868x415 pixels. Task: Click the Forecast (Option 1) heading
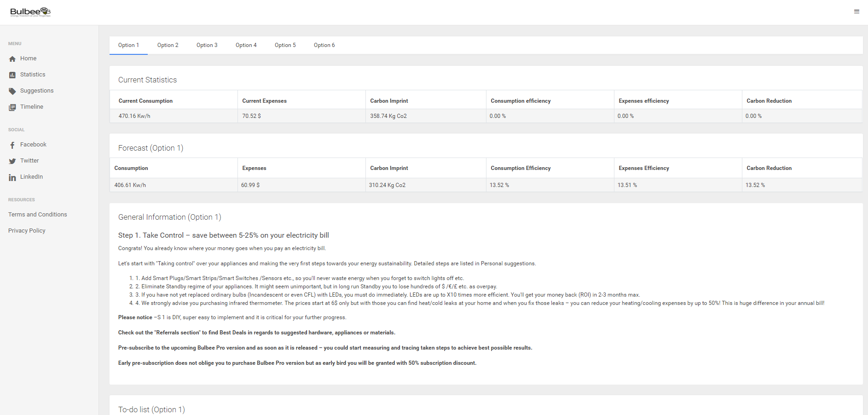150,148
